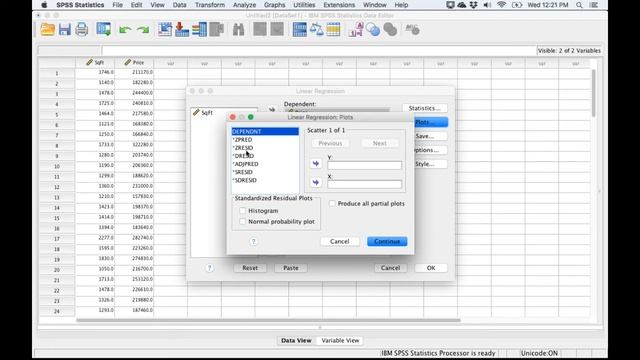
Task: Switch to Variable View tab
Action: (x=340, y=340)
